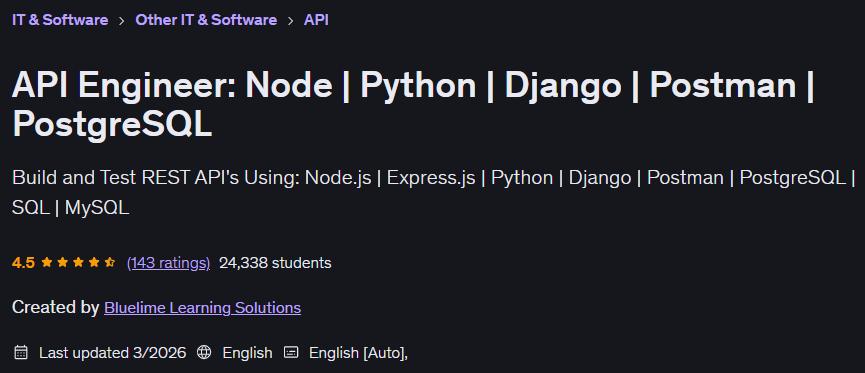Open the API breadcrumb link

(316, 20)
